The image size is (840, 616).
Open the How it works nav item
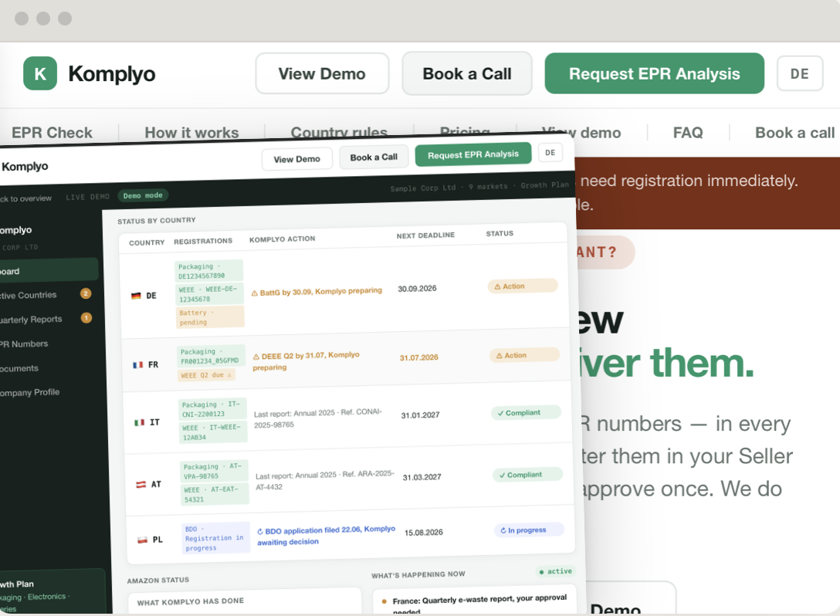pos(191,132)
